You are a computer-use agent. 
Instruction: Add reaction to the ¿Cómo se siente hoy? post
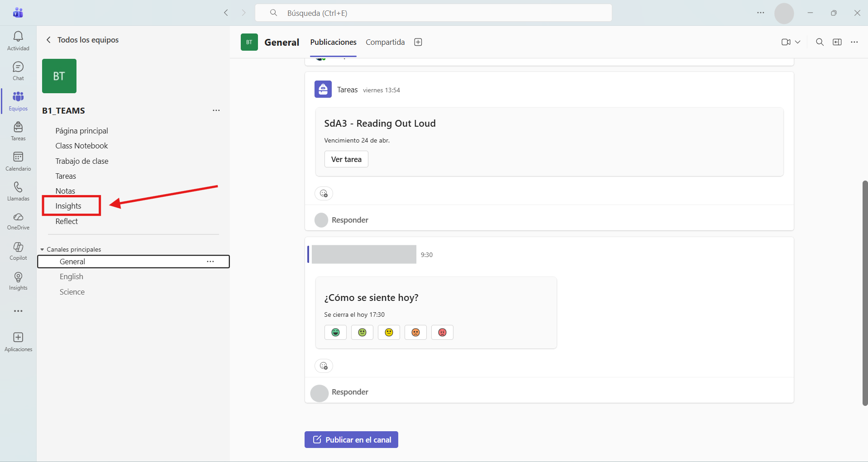[324, 366]
